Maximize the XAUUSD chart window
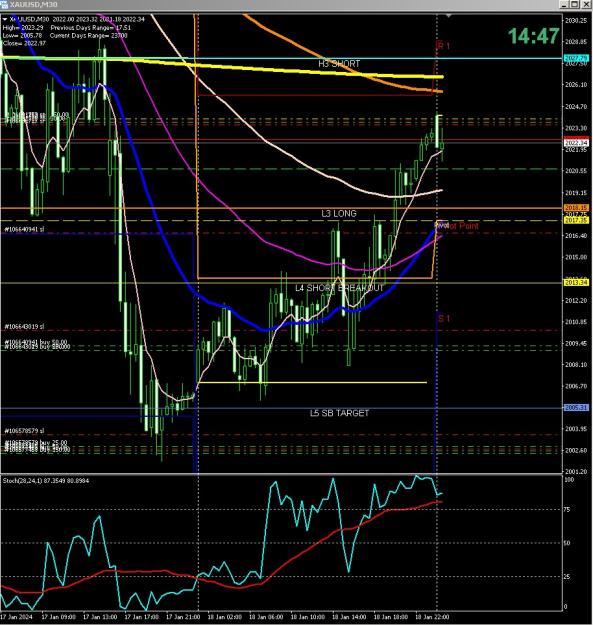This screenshot has width=593, height=625. click(574, 4)
